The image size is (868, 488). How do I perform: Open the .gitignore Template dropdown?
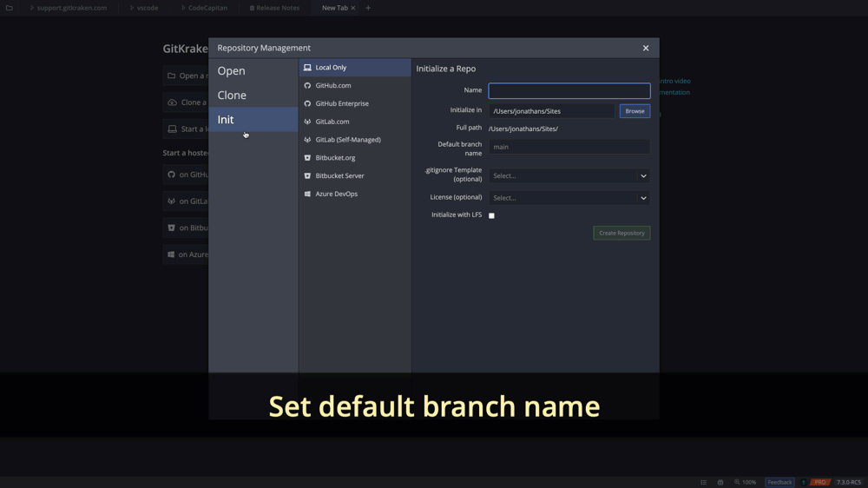point(569,176)
